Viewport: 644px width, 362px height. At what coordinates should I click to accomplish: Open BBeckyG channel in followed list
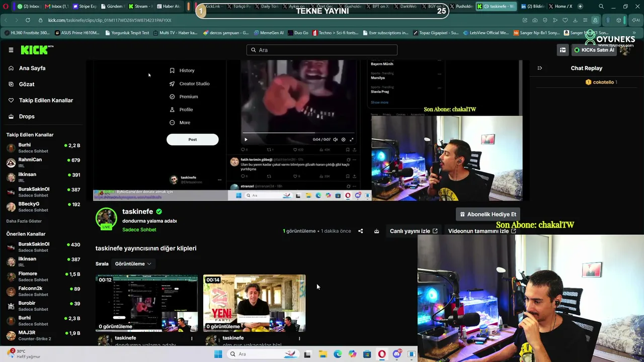point(43,207)
